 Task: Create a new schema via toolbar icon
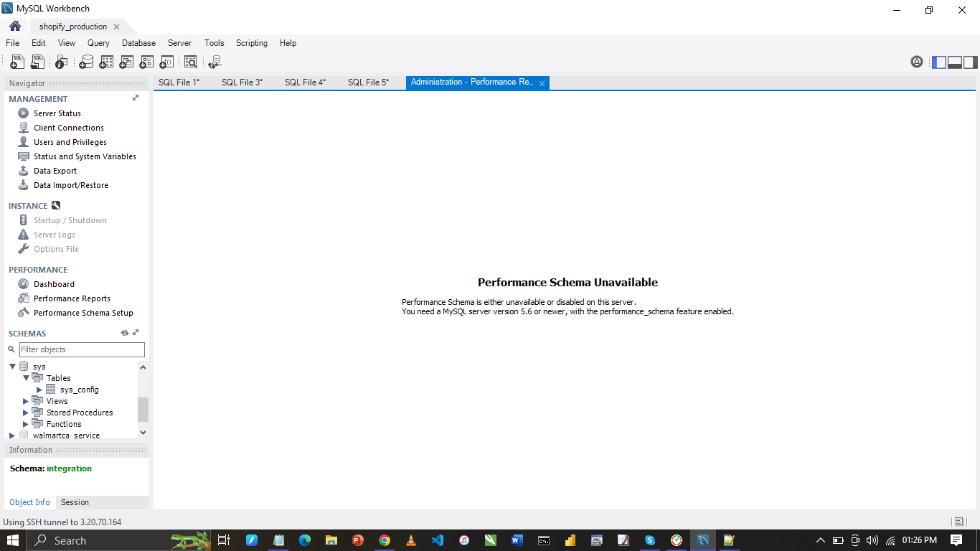pyautogui.click(x=86, y=62)
